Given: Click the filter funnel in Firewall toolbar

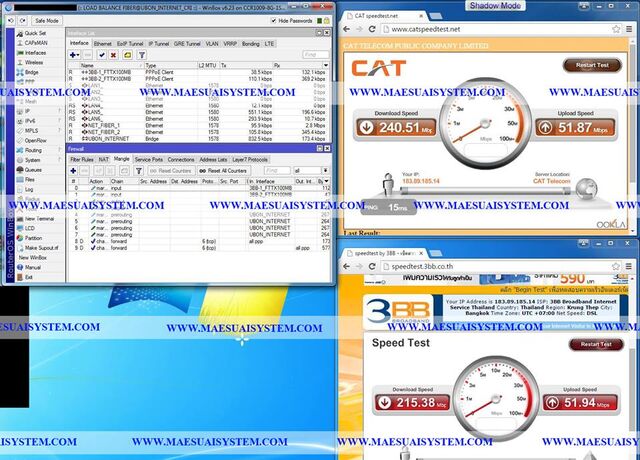Looking at the screenshot, I should coord(139,171).
